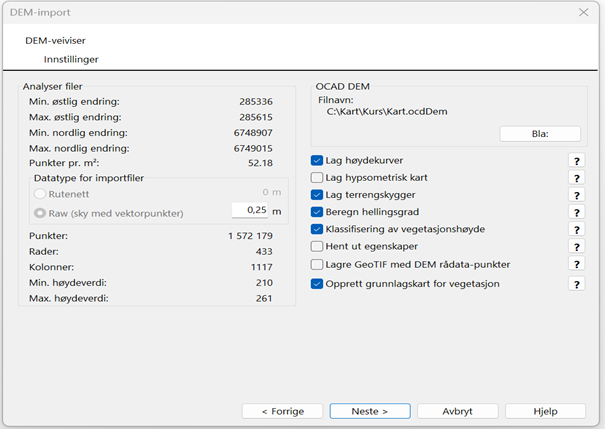The height and width of the screenshot is (429, 605).
Task: Cancel the wizard with Avbryt
Action: (x=458, y=411)
